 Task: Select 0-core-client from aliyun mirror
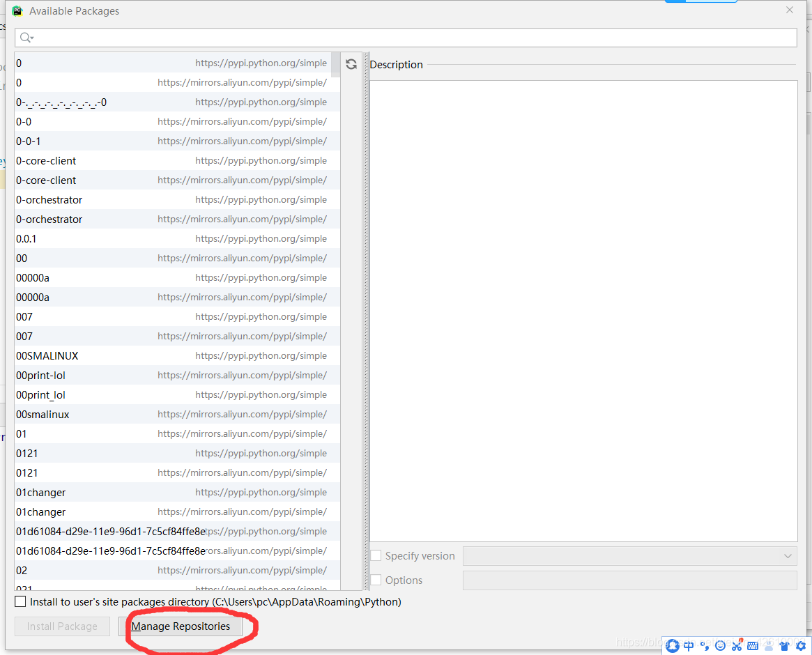(x=177, y=180)
